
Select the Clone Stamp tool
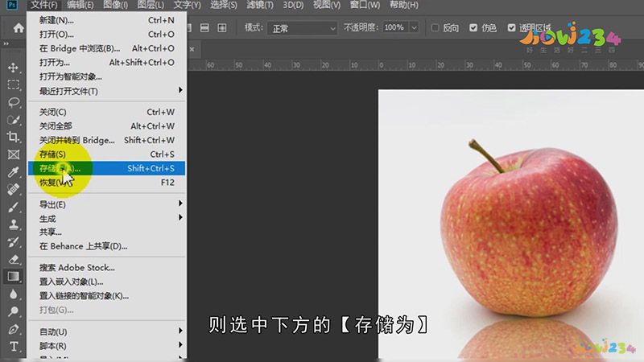[x=13, y=224]
